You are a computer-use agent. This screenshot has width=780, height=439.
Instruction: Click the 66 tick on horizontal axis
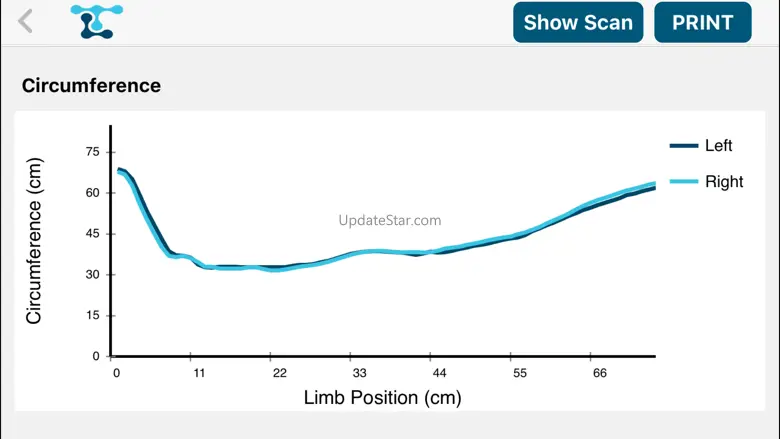[x=600, y=373]
